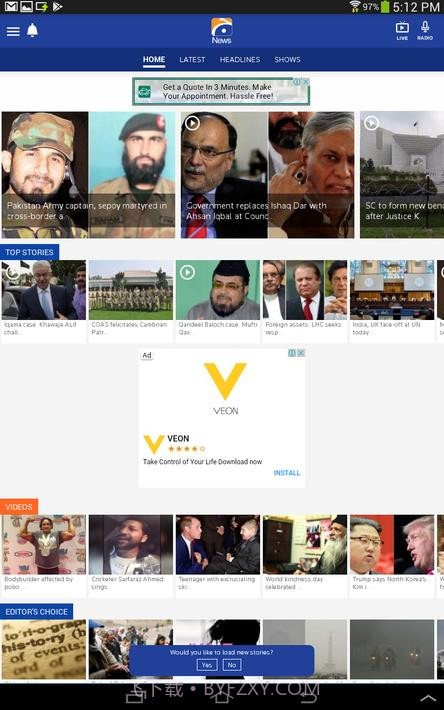Image resolution: width=444 pixels, height=710 pixels.
Task: Switch to the Latest tab
Action: (192, 59)
